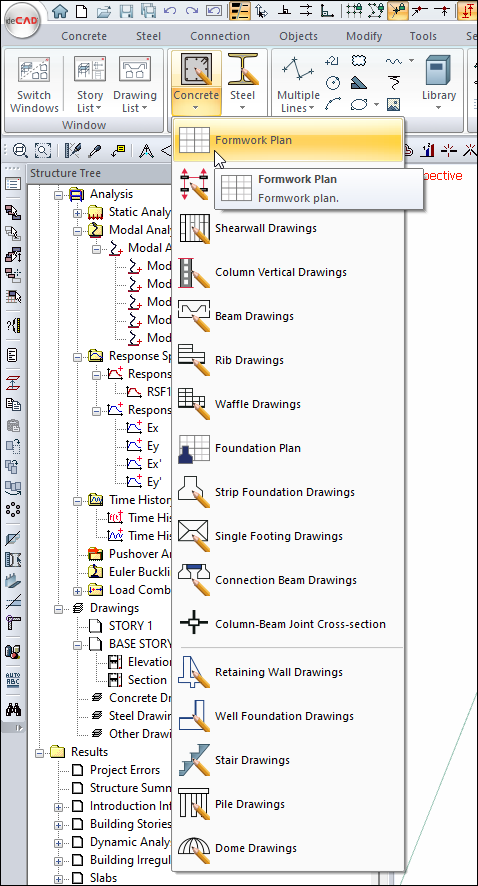Select Column Vertical Drawings menu item

point(288,272)
